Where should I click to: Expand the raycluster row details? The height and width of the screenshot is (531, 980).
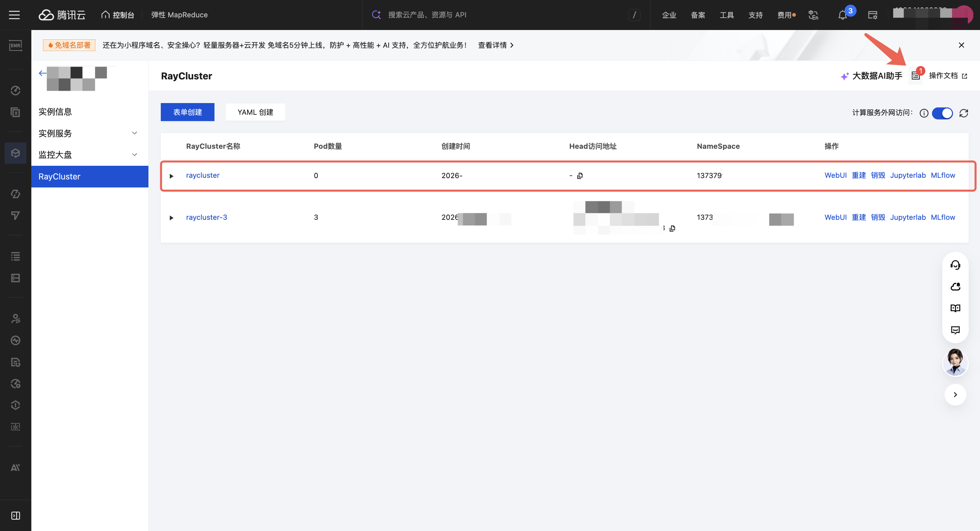coord(171,176)
